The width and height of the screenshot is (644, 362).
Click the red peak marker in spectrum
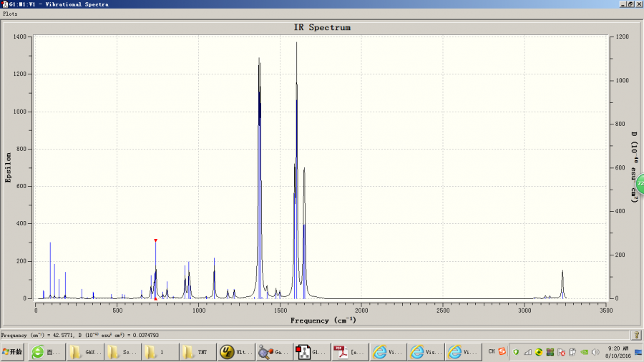coord(156,240)
